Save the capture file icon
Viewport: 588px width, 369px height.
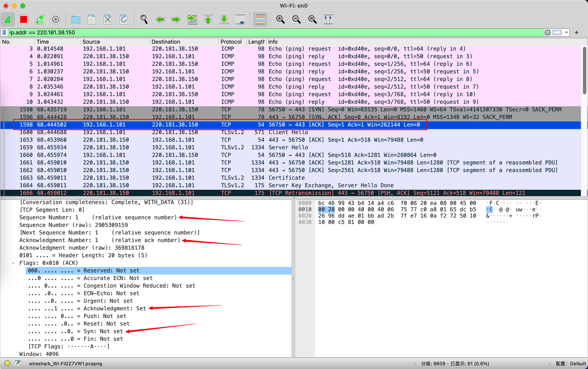[92, 19]
